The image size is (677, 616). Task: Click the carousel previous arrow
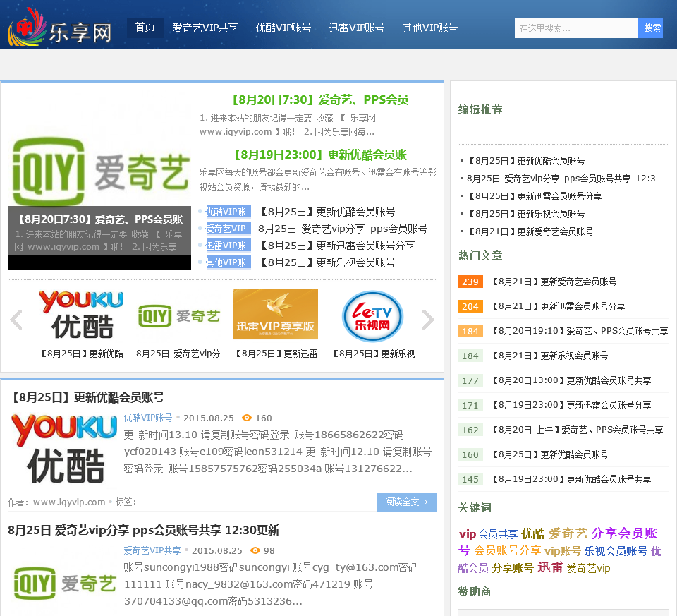[16, 320]
